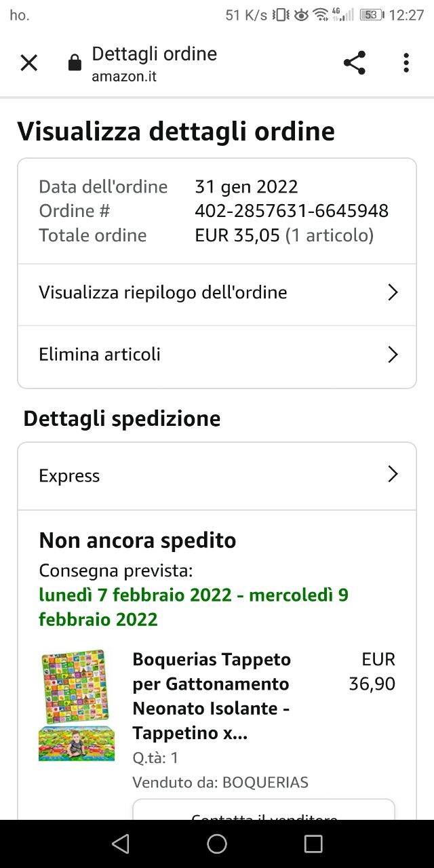Open the three-dot overflow menu
This screenshot has height=868, width=434.
406,63
